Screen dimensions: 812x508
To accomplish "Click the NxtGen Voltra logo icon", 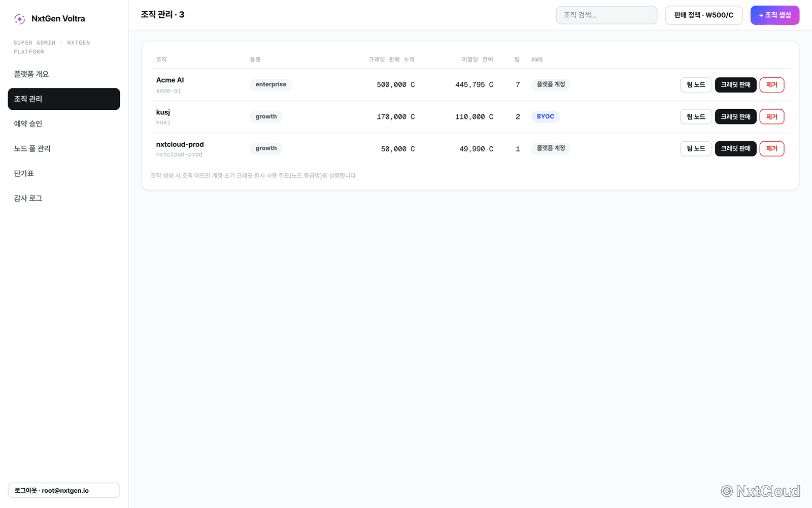I will pos(20,19).
